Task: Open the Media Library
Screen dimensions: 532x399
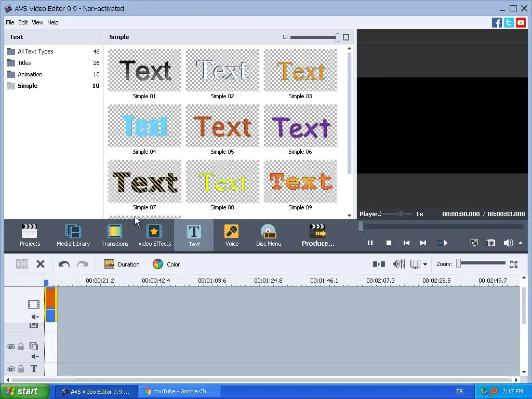Action: tap(73, 235)
